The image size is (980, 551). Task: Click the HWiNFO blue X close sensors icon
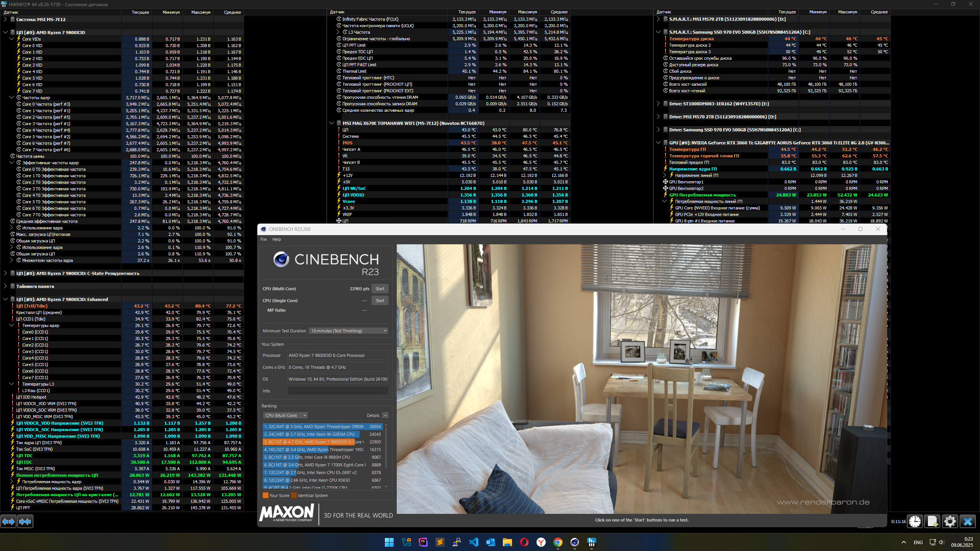(967, 521)
